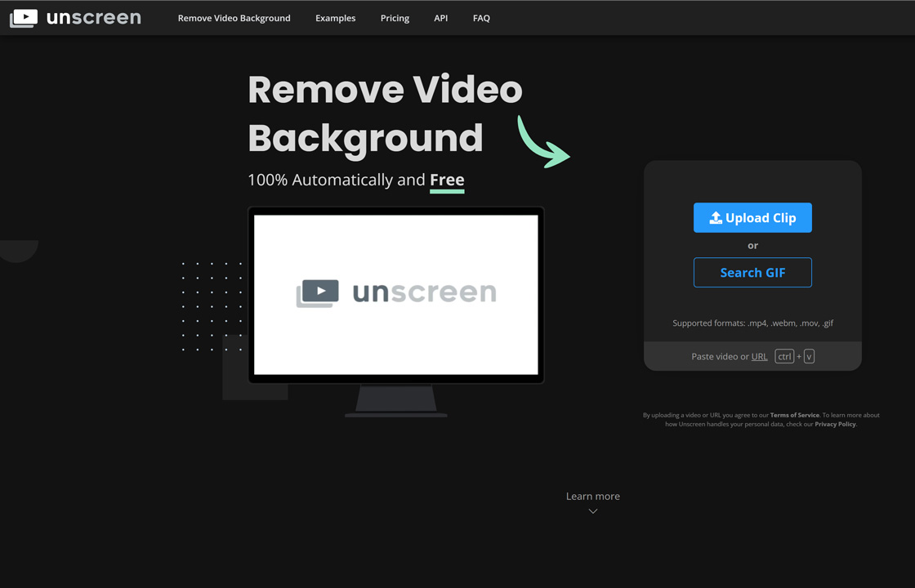The width and height of the screenshot is (915, 588).
Task: Click the v key badge
Action: (809, 356)
